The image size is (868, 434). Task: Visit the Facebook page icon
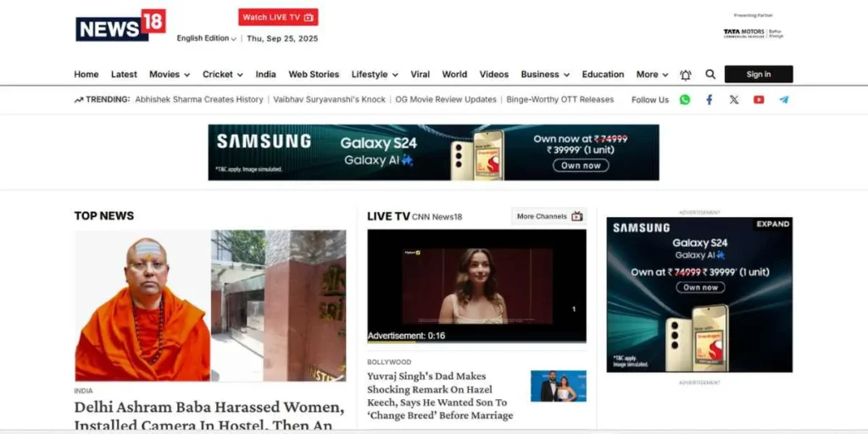[x=709, y=99]
